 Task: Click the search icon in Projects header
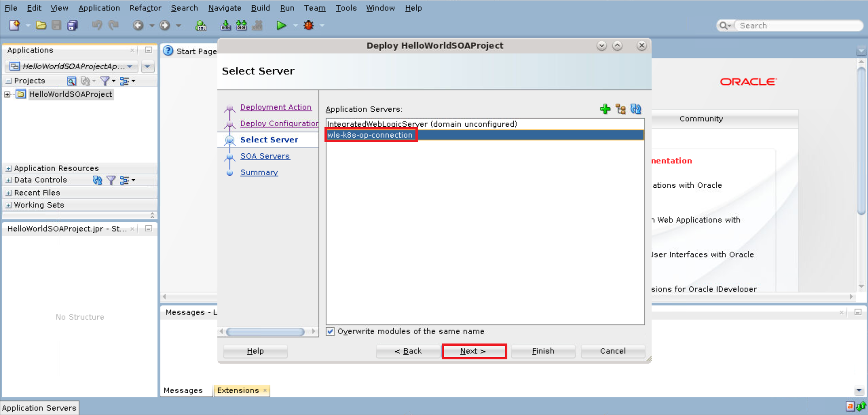tap(71, 81)
